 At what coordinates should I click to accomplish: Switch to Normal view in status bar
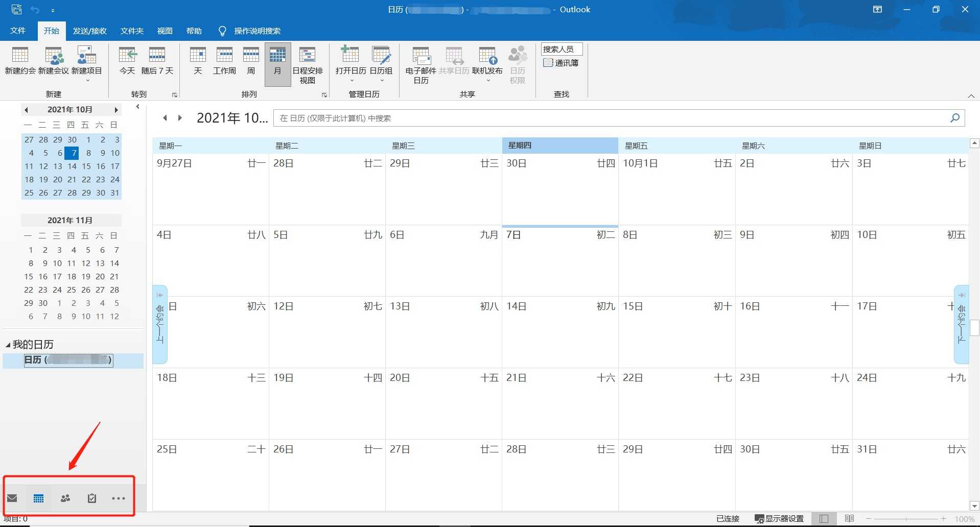tap(824, 518)
